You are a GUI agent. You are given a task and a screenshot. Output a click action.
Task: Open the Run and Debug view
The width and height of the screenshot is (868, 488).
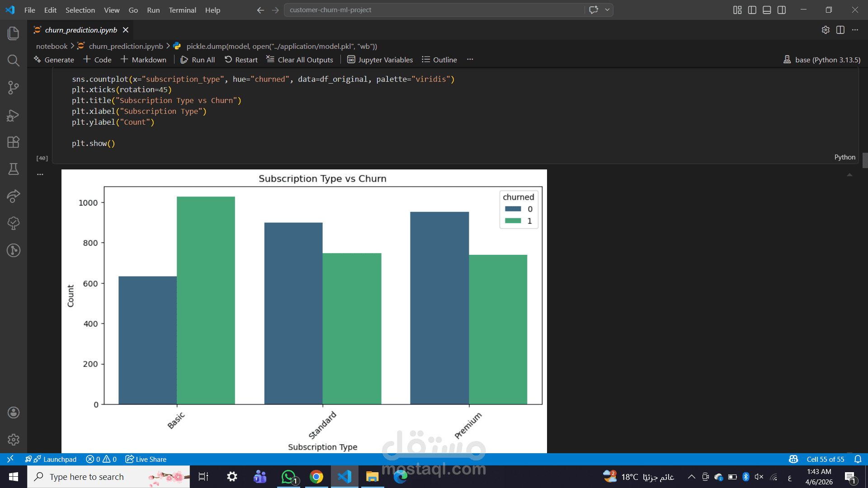(x=14, y=115)
